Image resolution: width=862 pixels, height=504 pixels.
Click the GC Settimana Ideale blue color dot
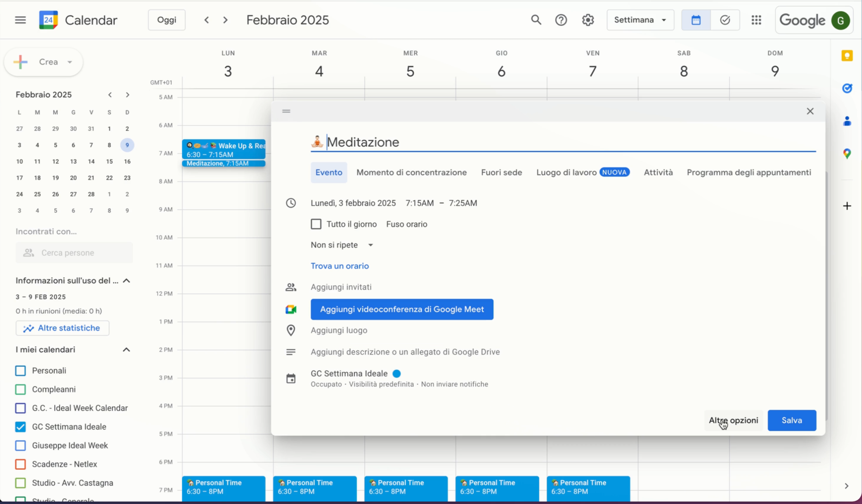point(397,373)
